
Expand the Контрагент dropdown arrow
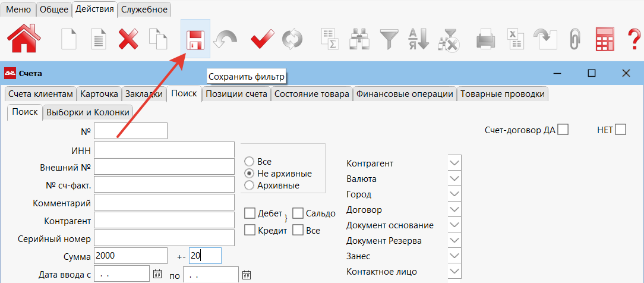pos(454,163)
